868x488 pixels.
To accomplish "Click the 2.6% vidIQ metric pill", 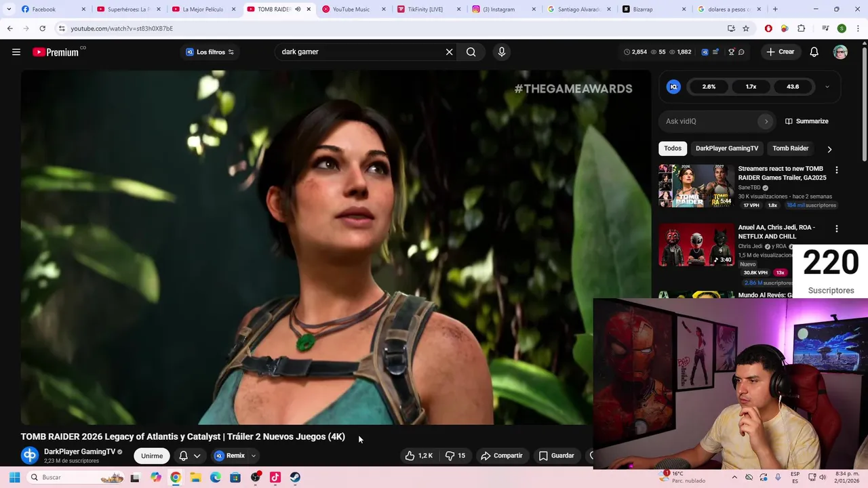I will (709, 87).
